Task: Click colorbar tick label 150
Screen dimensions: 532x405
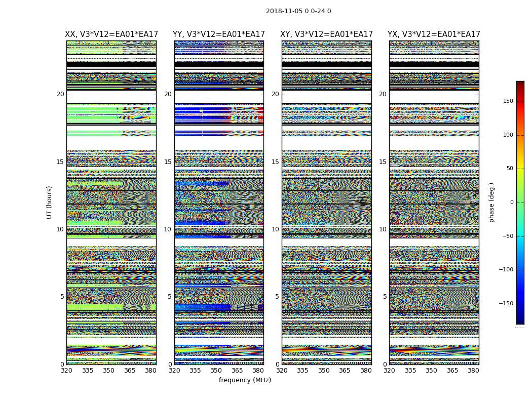Action: point(508,101)
